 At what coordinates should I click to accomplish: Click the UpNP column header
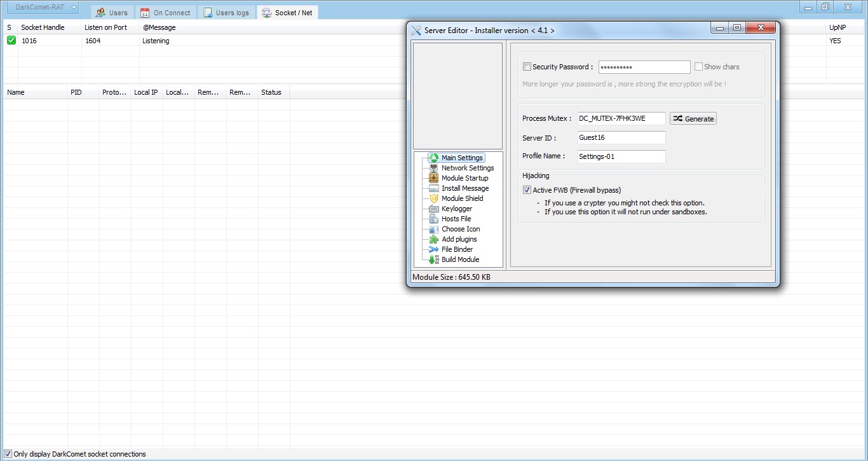846,27
